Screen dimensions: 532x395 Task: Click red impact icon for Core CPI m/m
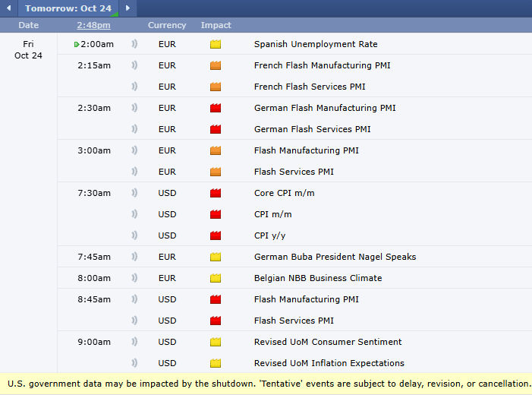click(x=216, y=193)
